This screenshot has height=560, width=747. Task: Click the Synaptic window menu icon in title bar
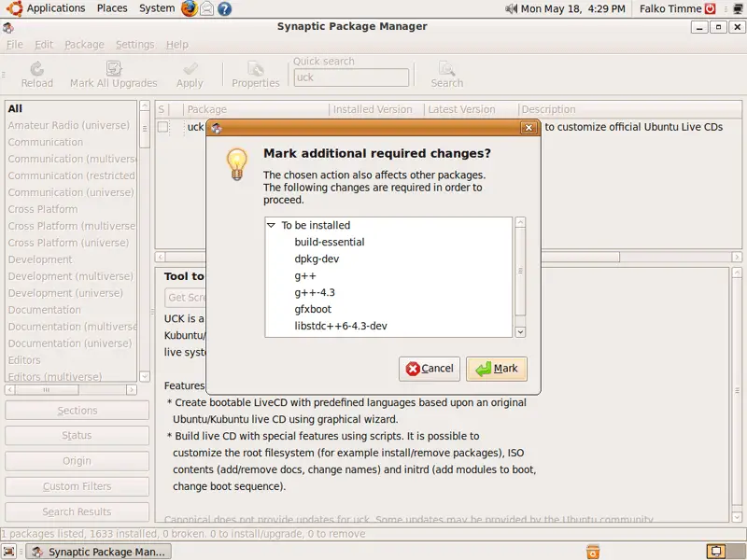8,27
